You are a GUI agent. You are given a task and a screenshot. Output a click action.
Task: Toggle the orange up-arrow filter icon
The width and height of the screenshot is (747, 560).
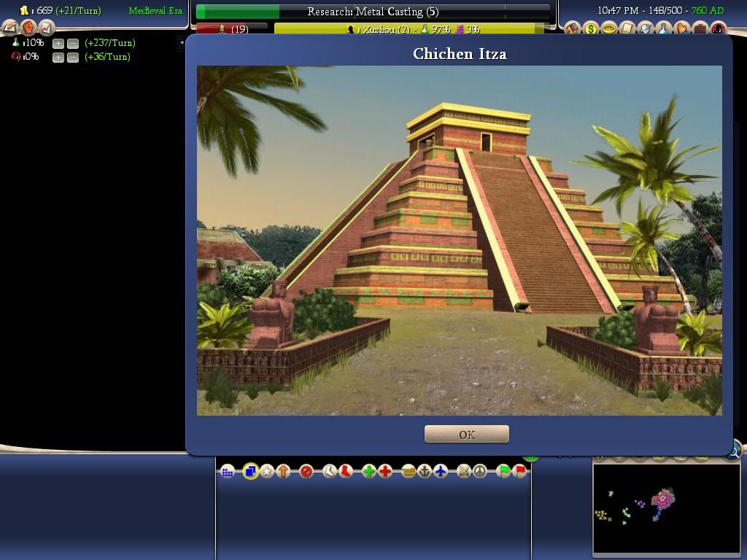(x=284, y=472)
